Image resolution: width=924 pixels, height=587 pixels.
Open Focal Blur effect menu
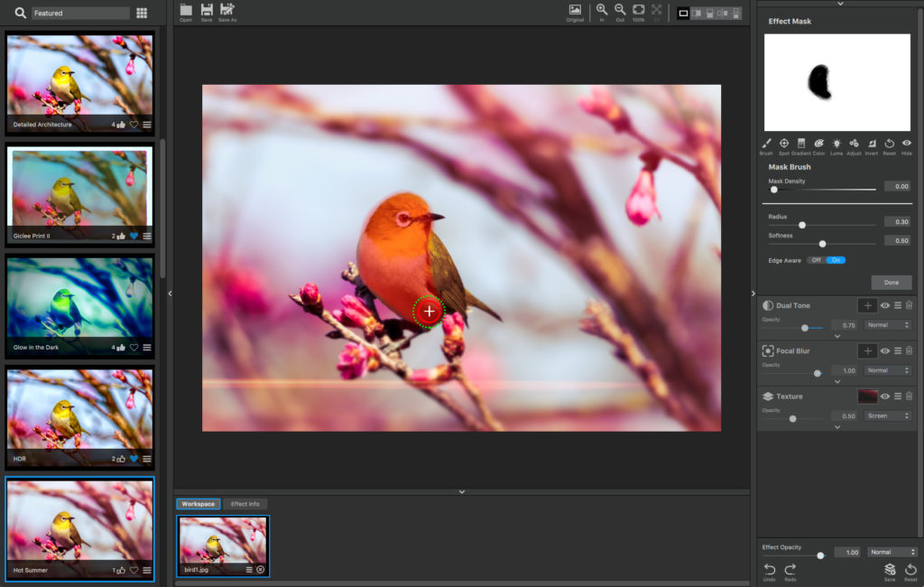898,351
